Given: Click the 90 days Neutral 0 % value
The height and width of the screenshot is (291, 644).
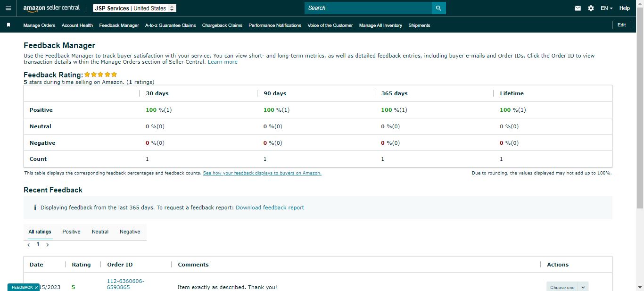Looking at the screenshot, I should 273,126.
